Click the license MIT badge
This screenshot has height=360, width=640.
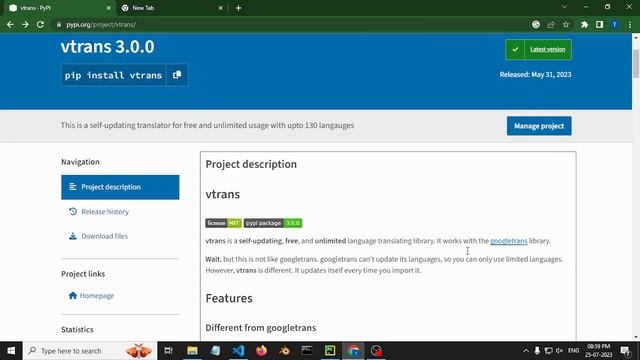point(223,223)
